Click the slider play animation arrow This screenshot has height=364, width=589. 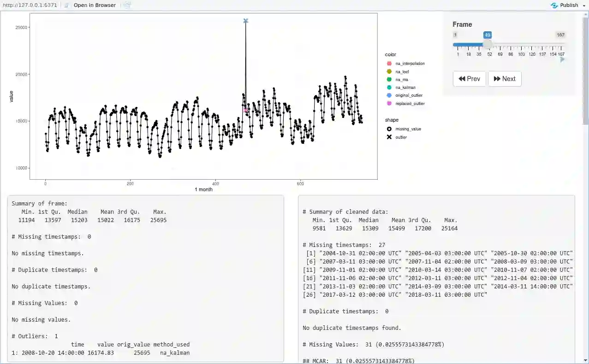click(562, 59)
